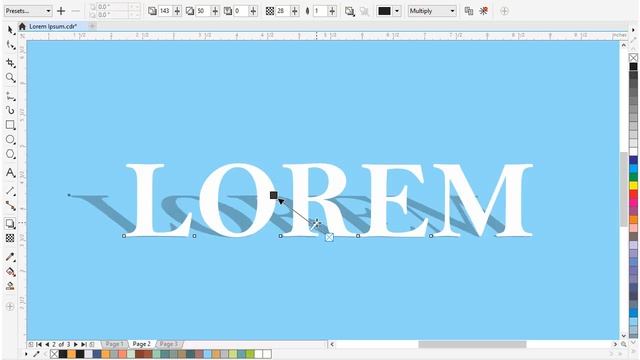Switch to Page 3 tab

(x=169, y=344)
